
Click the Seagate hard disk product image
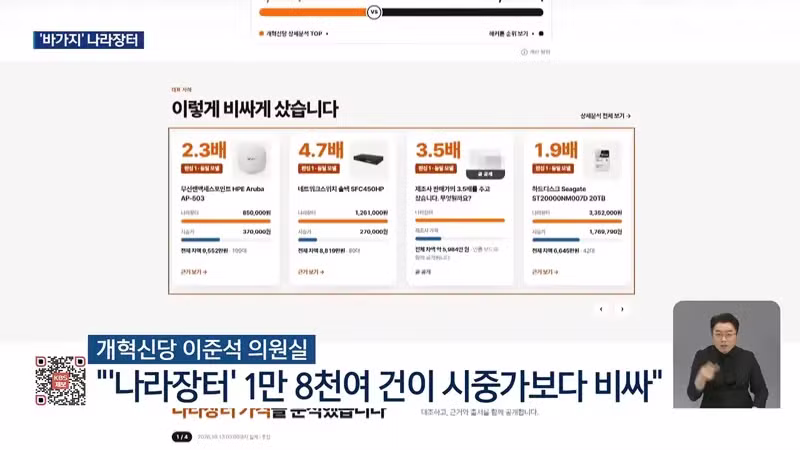coord(603,159)
